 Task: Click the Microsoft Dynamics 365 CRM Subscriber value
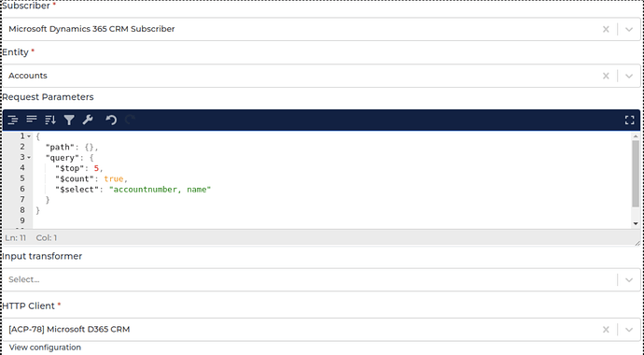coord(91,29)
